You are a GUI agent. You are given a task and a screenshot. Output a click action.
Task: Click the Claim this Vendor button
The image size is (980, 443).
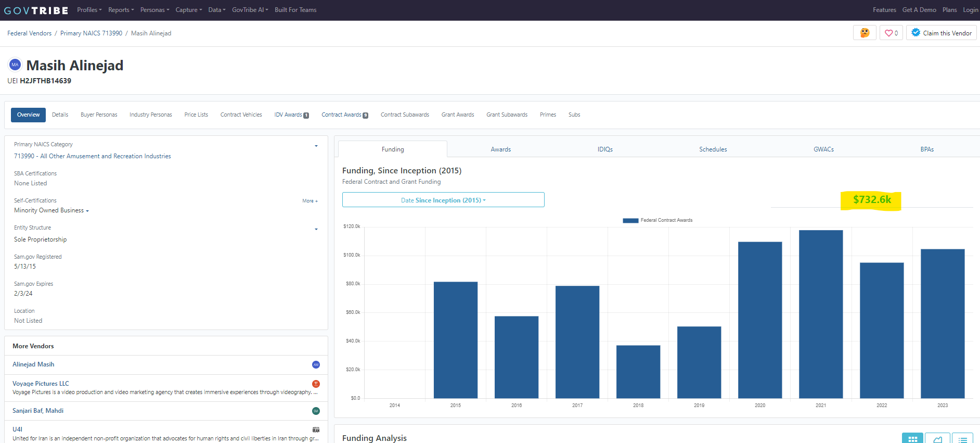pos(942,33)
